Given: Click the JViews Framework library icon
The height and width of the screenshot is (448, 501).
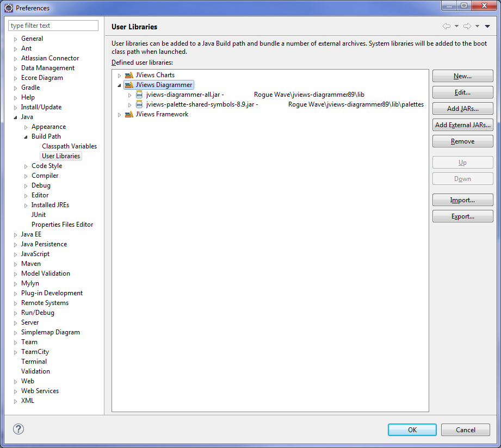Looking at the screenshot, I should pos(129,114).
